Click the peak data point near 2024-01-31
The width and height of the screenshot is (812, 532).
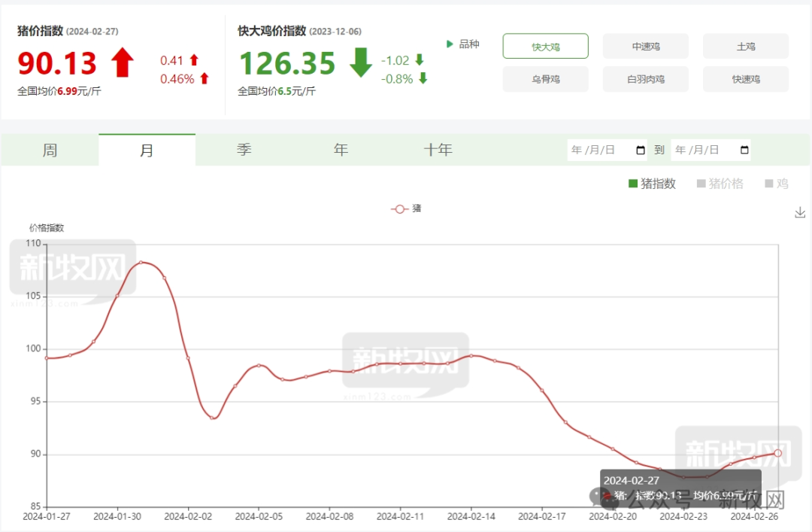[141, 263]
